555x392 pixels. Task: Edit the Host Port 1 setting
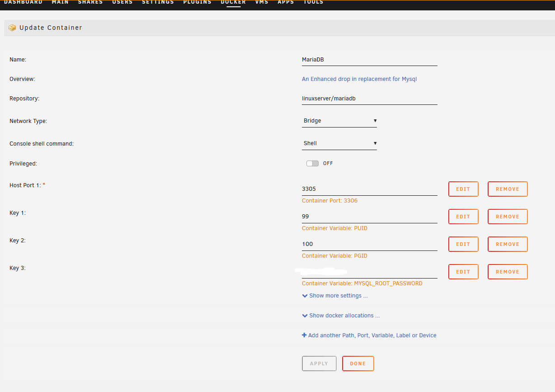pos(463,189)
